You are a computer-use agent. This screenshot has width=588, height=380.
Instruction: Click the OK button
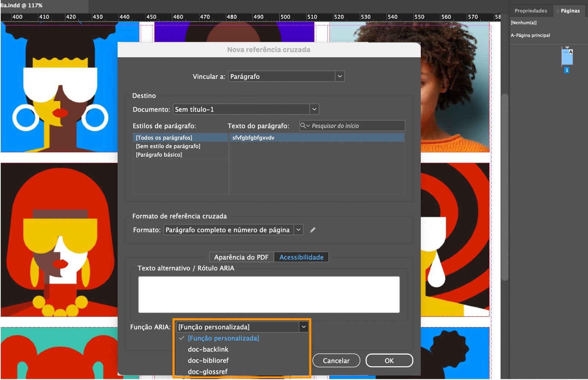pyautogui.click(x=389, y=361)
